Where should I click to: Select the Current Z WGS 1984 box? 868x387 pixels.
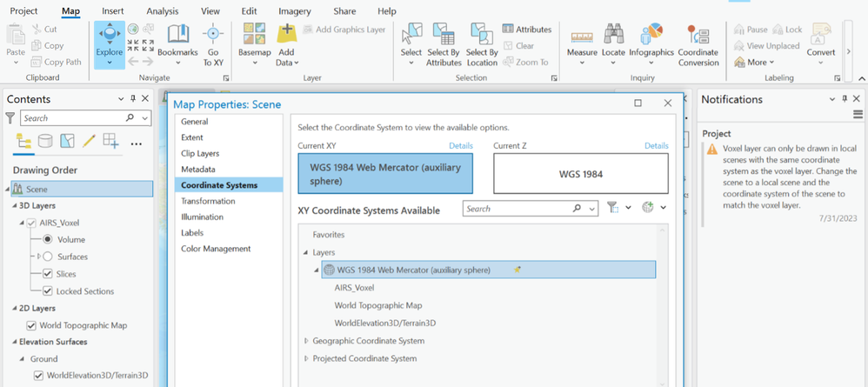tap(581, 174)
